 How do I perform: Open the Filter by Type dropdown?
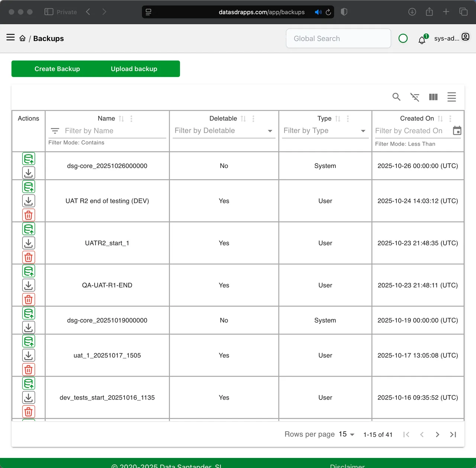(x=363, y=131)
